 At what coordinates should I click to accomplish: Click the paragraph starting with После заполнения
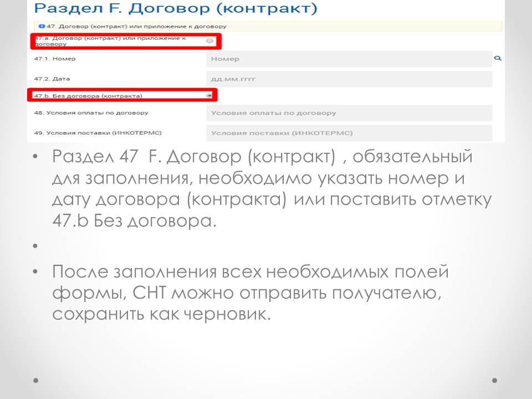249,293
